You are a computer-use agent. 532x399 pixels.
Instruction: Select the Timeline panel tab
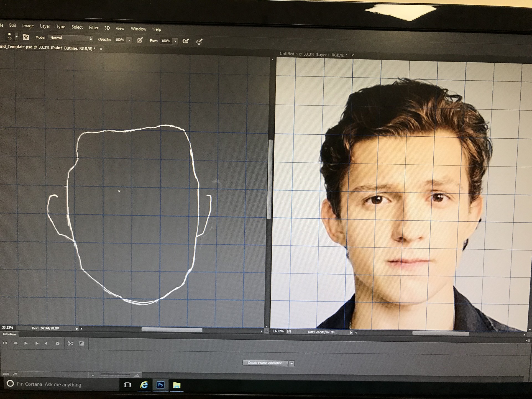point(9,334)
